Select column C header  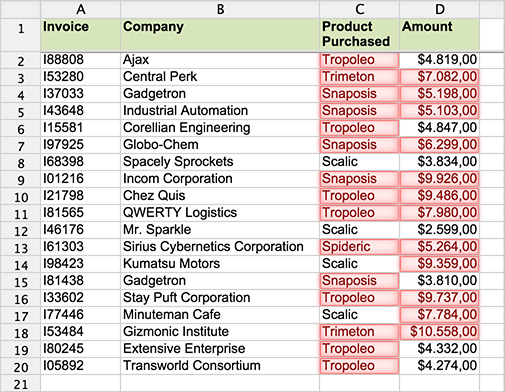point(359,9)
